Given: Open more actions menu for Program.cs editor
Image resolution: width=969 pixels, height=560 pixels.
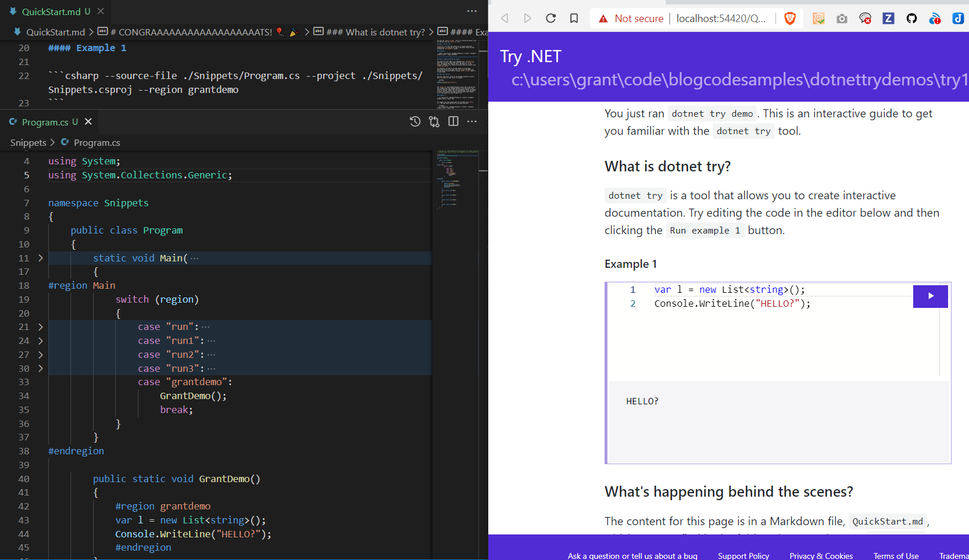Looking at the screenshot, I should [x=472, y=121].
